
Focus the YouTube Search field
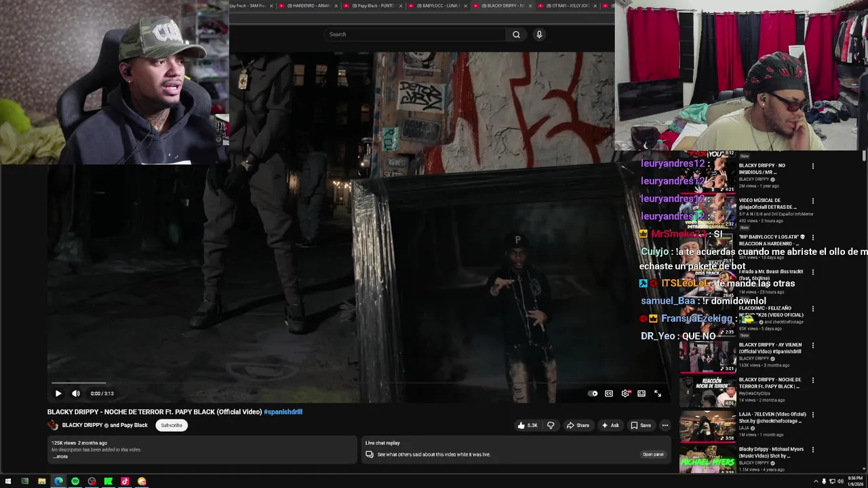point(415,35)
